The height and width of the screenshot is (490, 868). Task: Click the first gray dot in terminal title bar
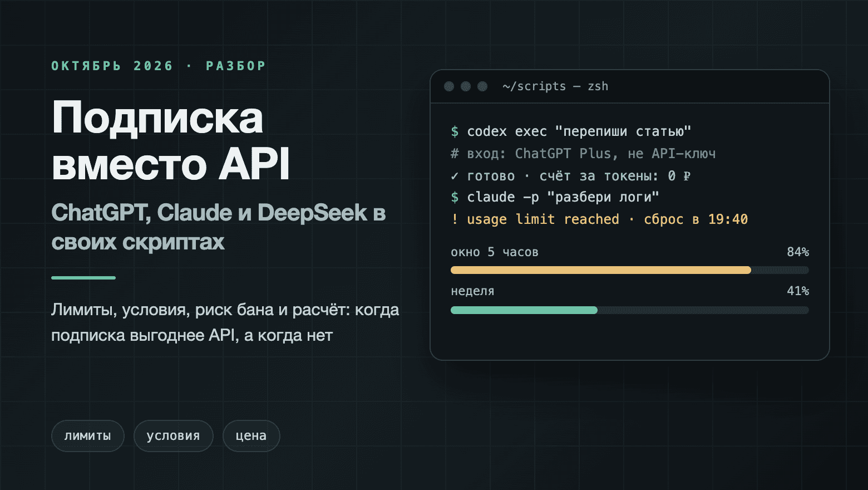tap(449, 86)
